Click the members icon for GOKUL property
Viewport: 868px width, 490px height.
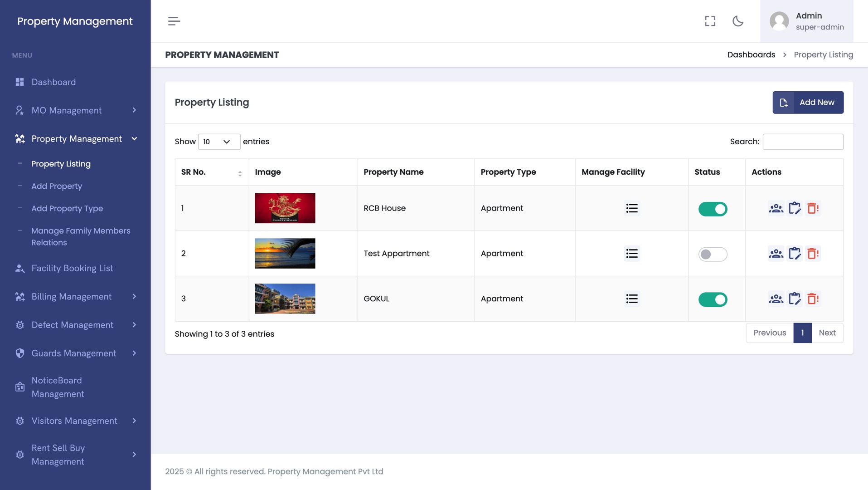[x=776, y=299]
